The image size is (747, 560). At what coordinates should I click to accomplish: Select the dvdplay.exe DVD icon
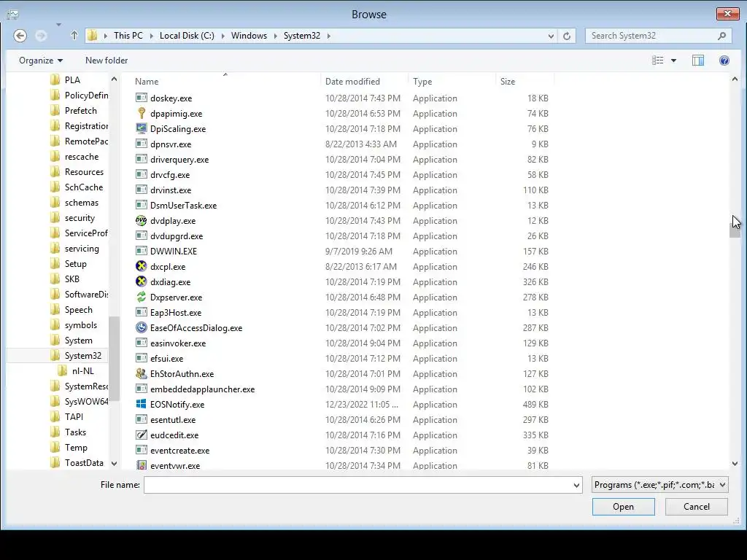(141, 220)
